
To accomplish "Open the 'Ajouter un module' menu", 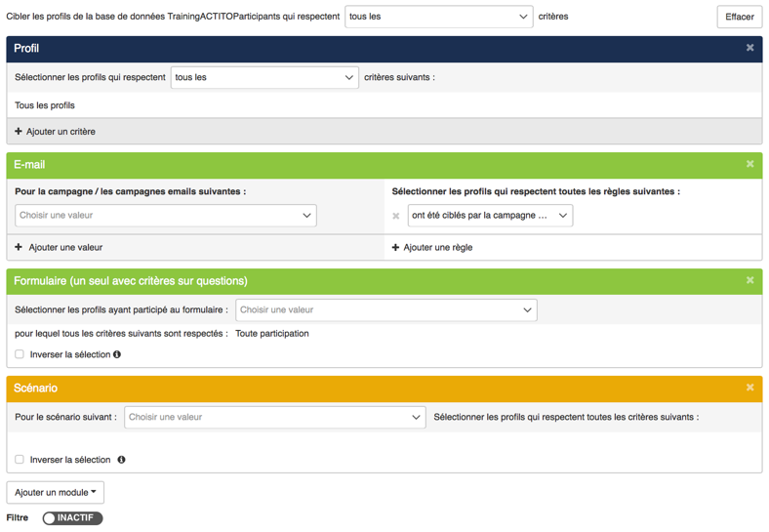I will pyautogui.click(x=56, y=493).
